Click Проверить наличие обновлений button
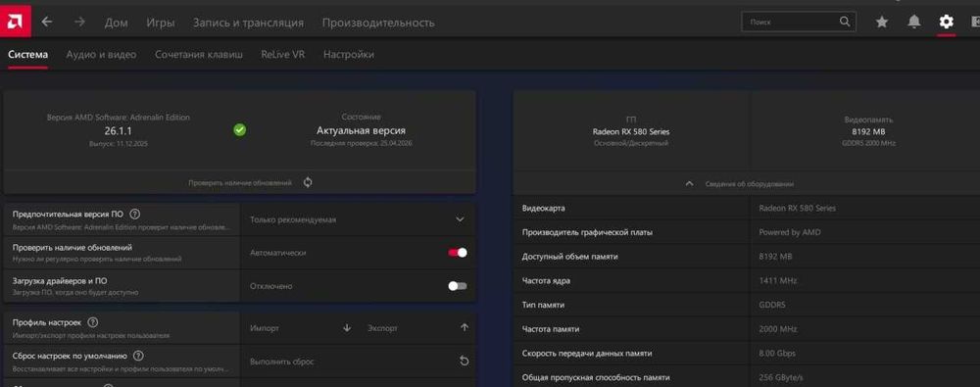 pos(240,183)
